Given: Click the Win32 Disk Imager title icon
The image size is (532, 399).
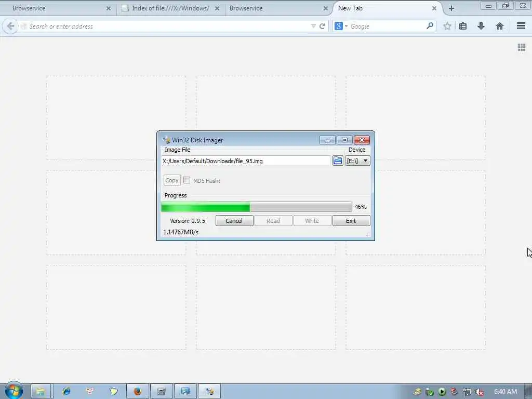Looking at the screenshot, I should [166, 140].
